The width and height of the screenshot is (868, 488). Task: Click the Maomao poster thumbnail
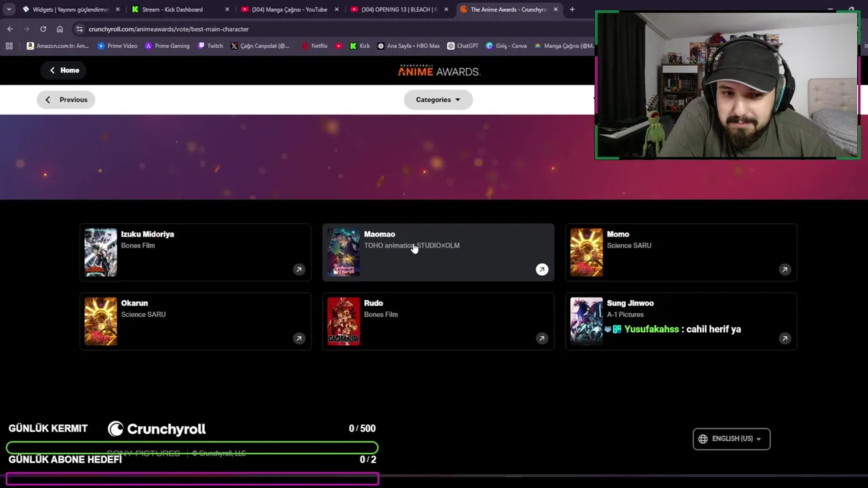343,252
